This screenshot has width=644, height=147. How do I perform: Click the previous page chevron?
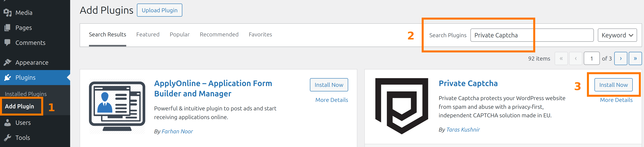click(576, 58)
